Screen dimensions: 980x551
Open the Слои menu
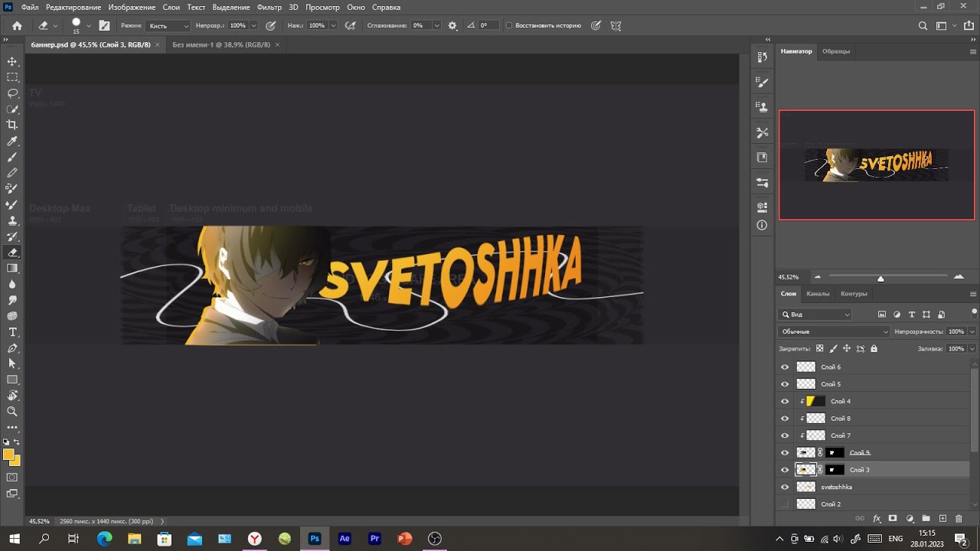pyautogui.click(x=171, y=7)
